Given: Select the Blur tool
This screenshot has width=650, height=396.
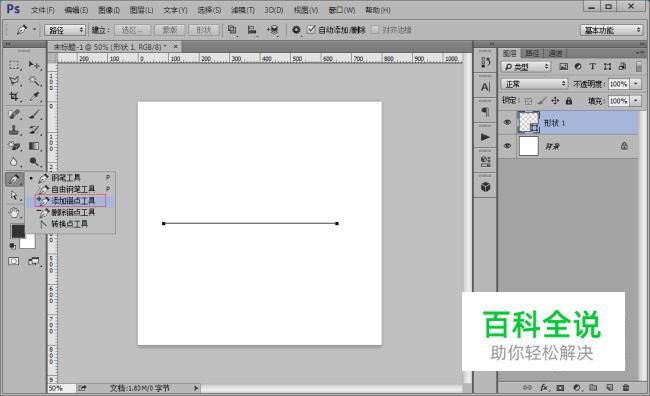Looking at the screenshot, I should tap(14, 162).
